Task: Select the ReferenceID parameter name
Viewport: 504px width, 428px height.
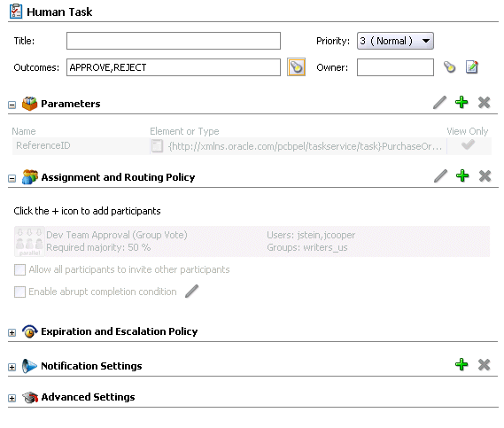Action: 43,145
